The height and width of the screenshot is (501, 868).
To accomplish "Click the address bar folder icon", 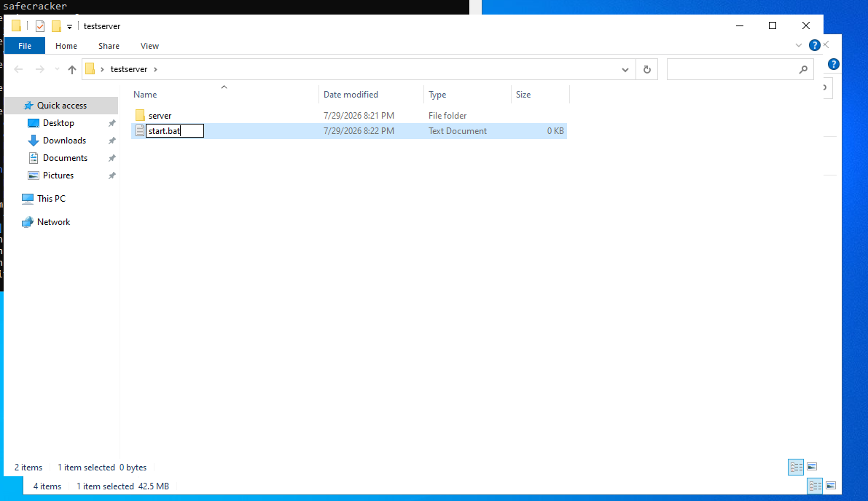I will tap(90, 69).
